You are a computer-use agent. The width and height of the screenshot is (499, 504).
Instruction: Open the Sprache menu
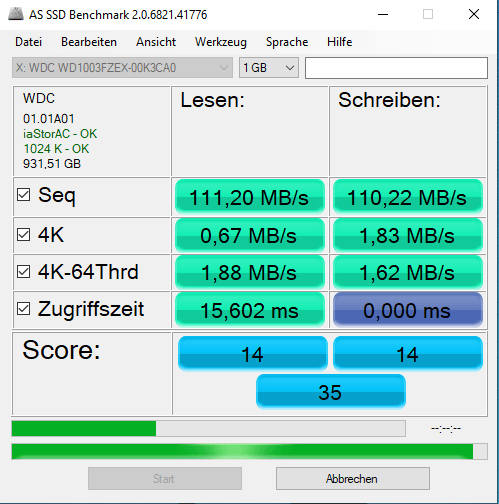[x=287, y=42]
